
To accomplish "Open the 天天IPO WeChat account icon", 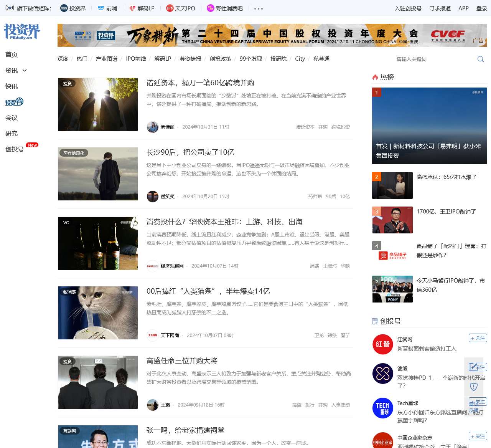I will [170, 8].
